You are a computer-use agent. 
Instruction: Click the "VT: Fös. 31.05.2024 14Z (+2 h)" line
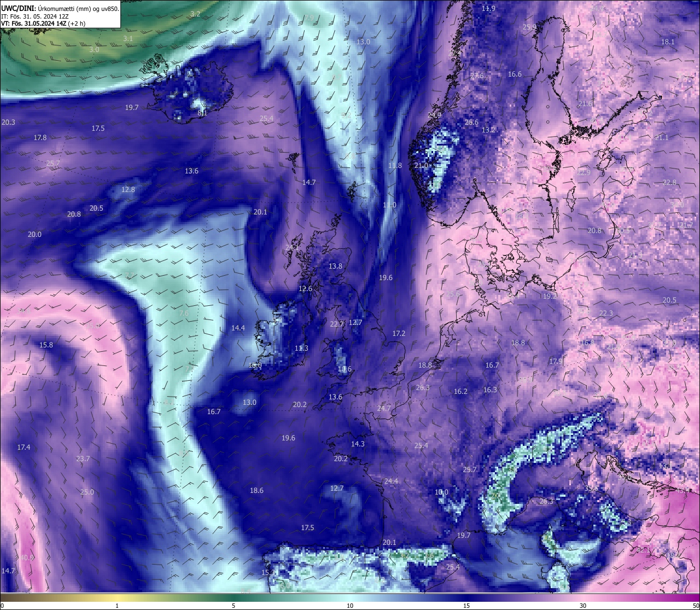tap(43, 24)
